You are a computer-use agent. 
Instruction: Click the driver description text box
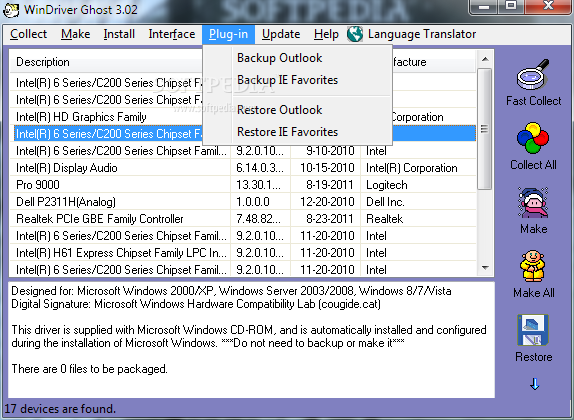click(x=251, y=339)
